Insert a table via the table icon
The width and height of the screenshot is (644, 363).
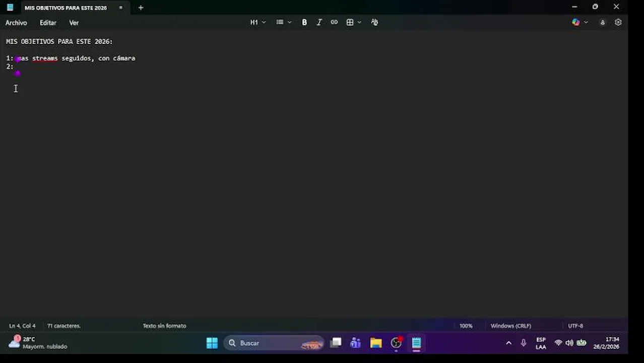point(350,22)
